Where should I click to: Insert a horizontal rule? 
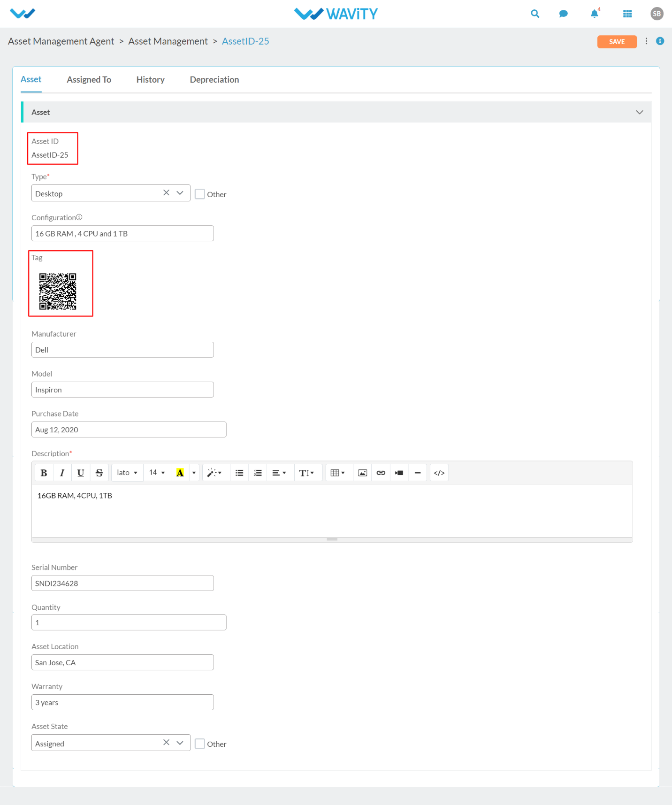[x=418, y=473]
